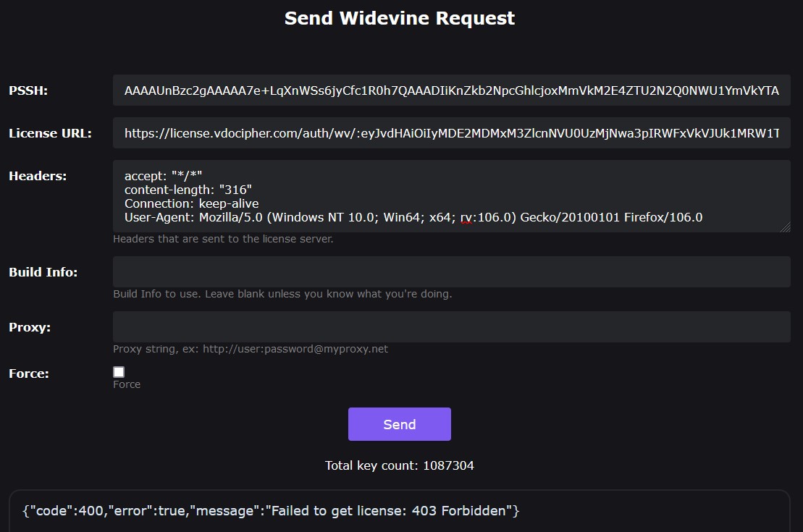Click the Proxy string input box
Screen dimensions: 803x532
tap(451, 327)
